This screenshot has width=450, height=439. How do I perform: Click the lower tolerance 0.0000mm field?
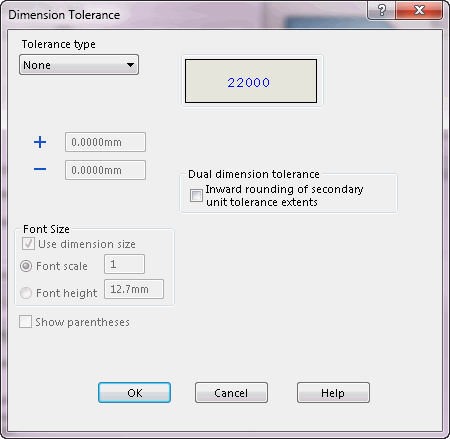coord(105,170)
